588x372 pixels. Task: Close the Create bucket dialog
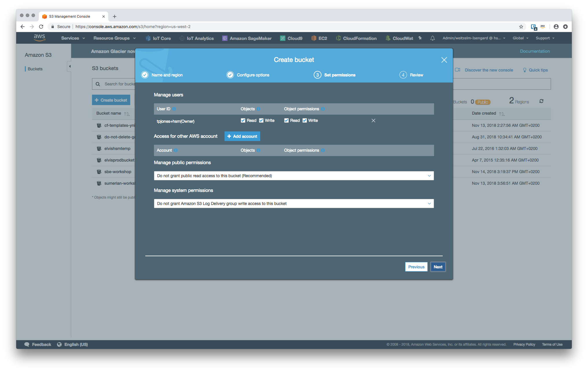pyautogui.click(x=444, y=60)
